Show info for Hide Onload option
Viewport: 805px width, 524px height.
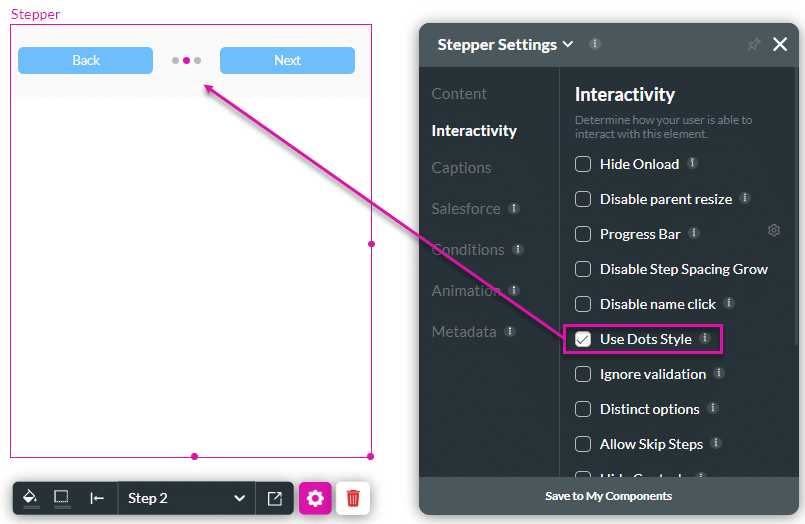coord(692,163)
